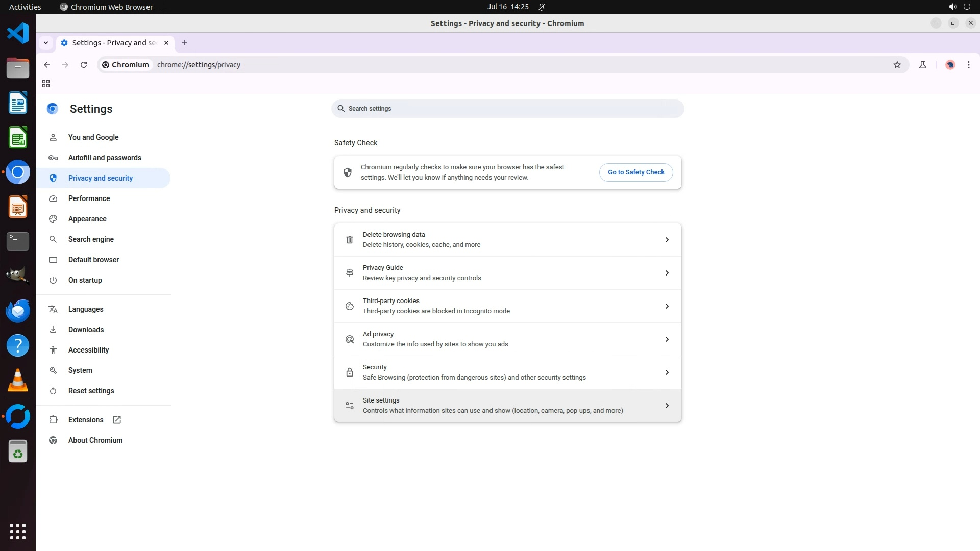Screen dimensions: 980x551
Task: Expand Site settings chevron
Action: point(667,406)
